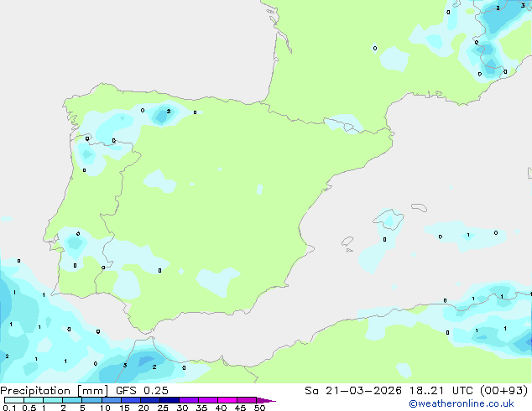Click the legend value label "10"
The height and width of the screenshot is (411, 532).
pos(105,408)
